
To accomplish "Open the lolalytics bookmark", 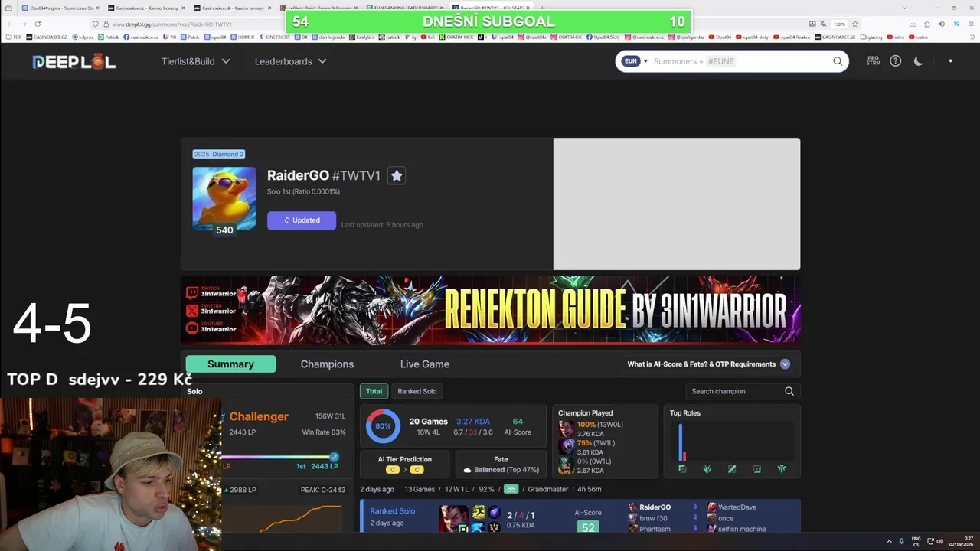I will 361,37.
